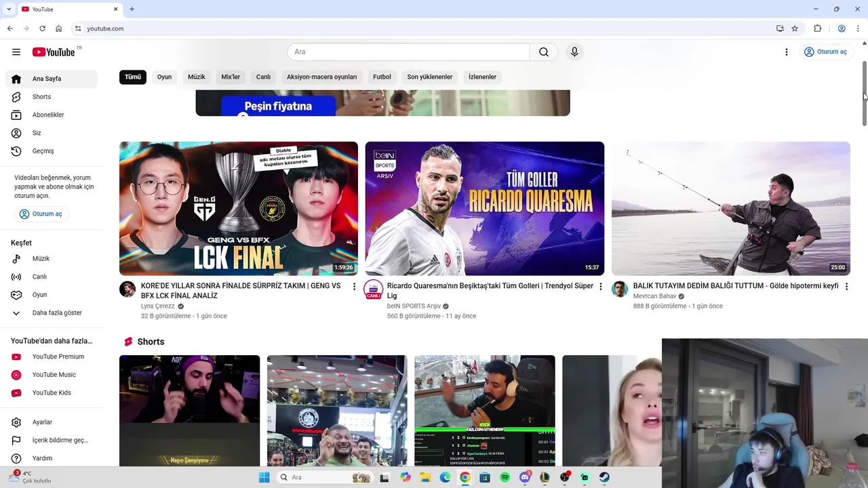Click the search magnifier button
868x488 pixels.
[x=544, y=52]
